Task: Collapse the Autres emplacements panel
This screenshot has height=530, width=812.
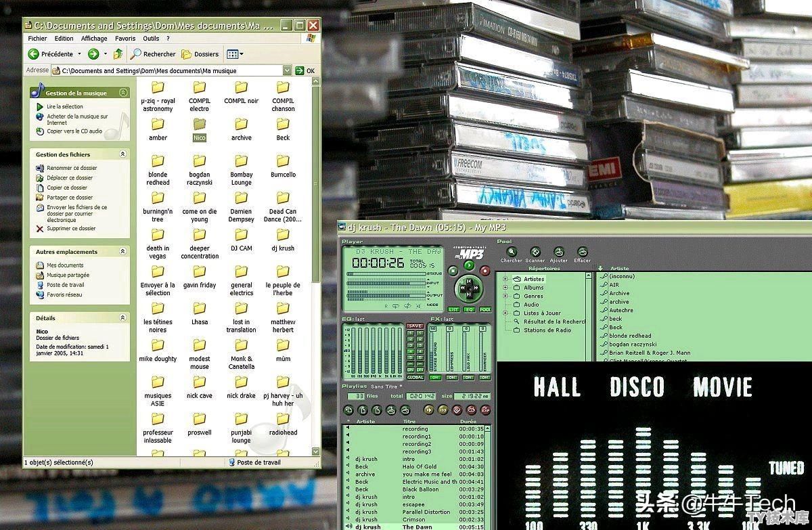Action: click(x=123, y=251)
